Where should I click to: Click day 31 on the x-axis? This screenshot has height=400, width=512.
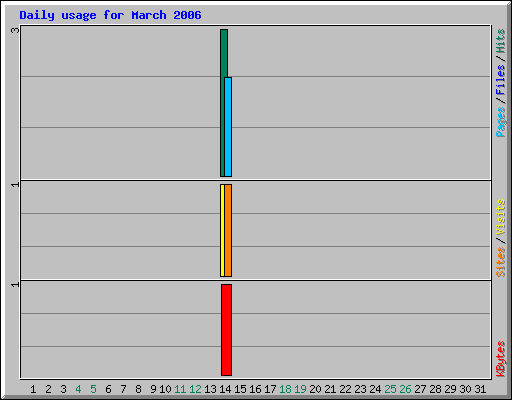(480, 389)
